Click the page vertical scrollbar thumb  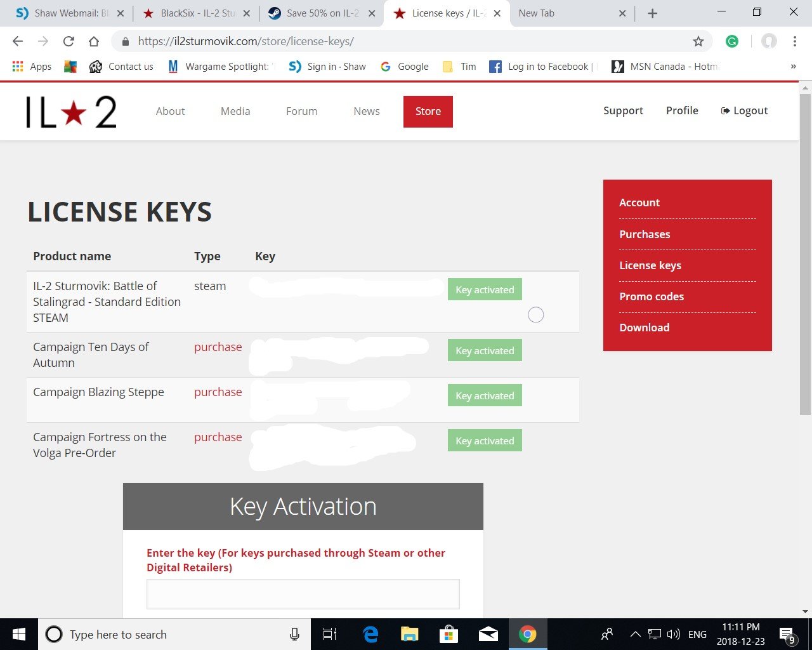805,254
